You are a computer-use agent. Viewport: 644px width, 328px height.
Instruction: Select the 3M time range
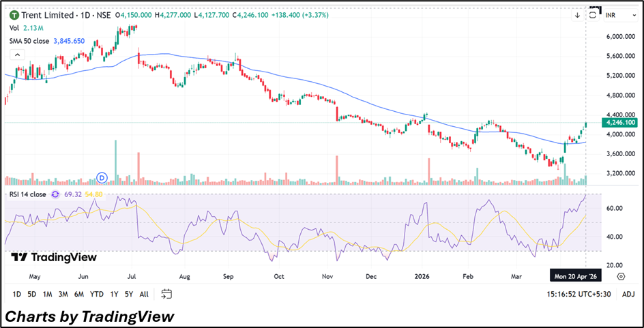pos(63,294)
